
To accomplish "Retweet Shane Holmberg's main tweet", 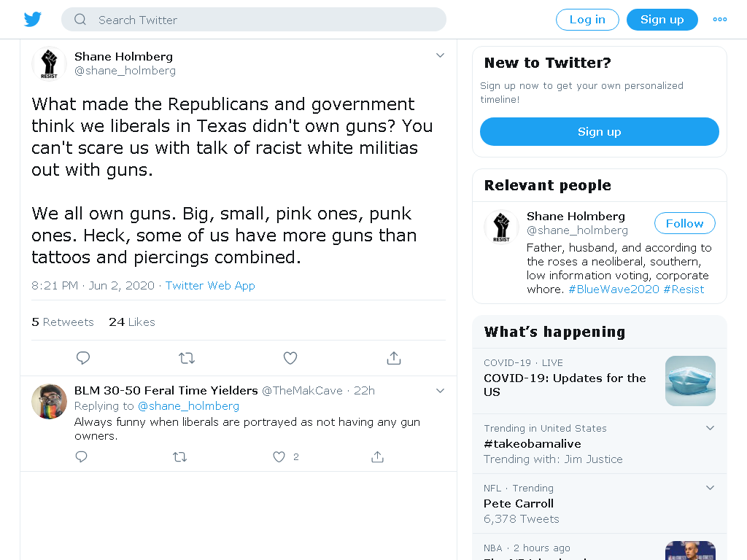I will (187, 357).
